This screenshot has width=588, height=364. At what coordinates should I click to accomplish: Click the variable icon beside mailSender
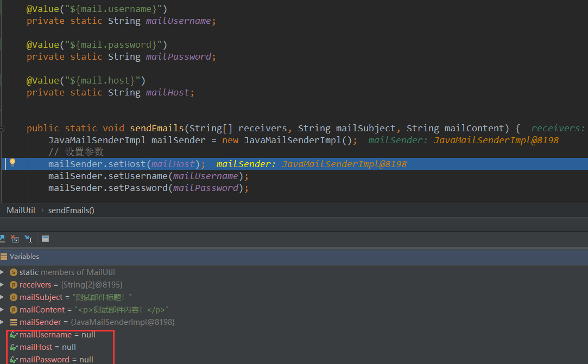(x=14, y=322)
